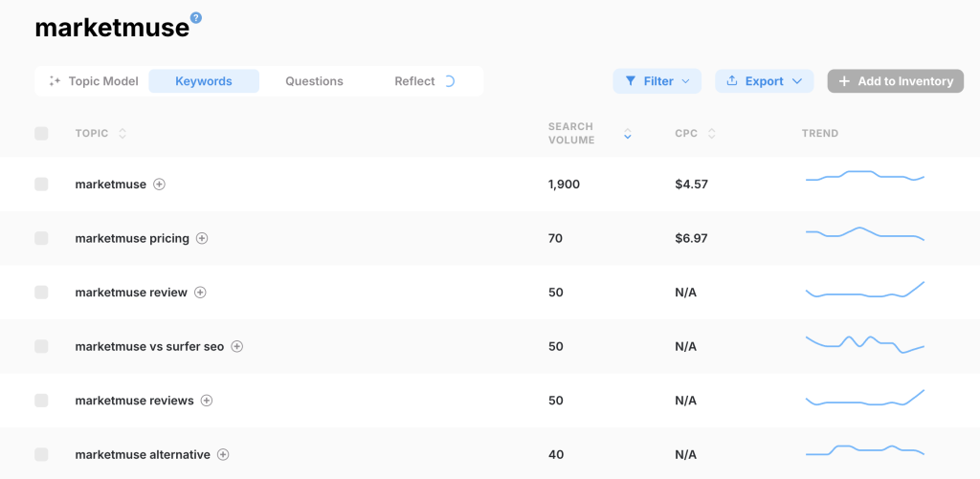
Task: Click the marketmuse vs surfer seo topic
Action: (x=149, y=346)
